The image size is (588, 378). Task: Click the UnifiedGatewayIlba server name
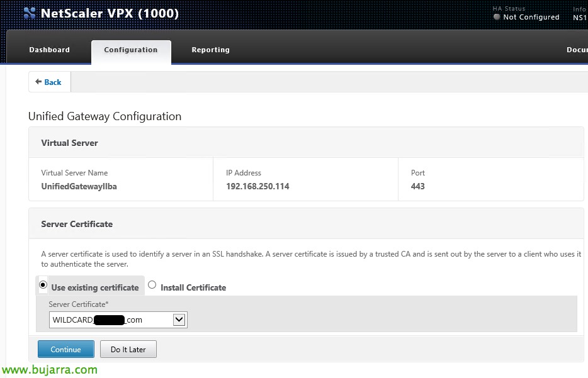pyautogui.click(x=79, y=186)
